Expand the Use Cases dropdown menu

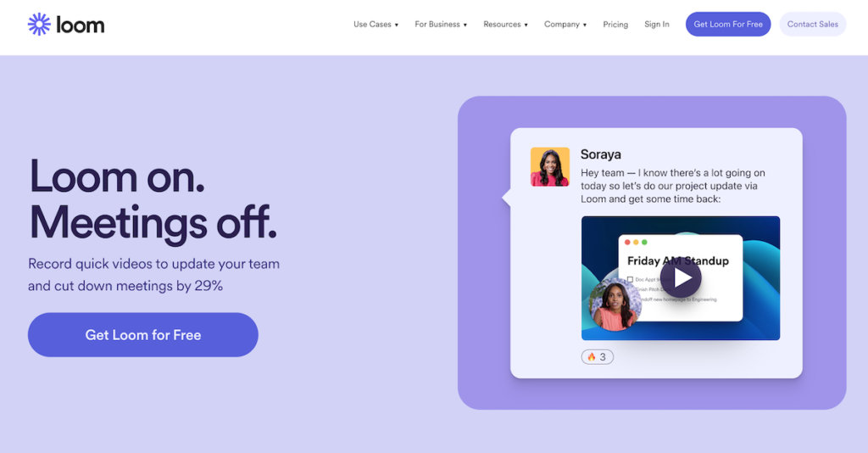coord(376,25)
